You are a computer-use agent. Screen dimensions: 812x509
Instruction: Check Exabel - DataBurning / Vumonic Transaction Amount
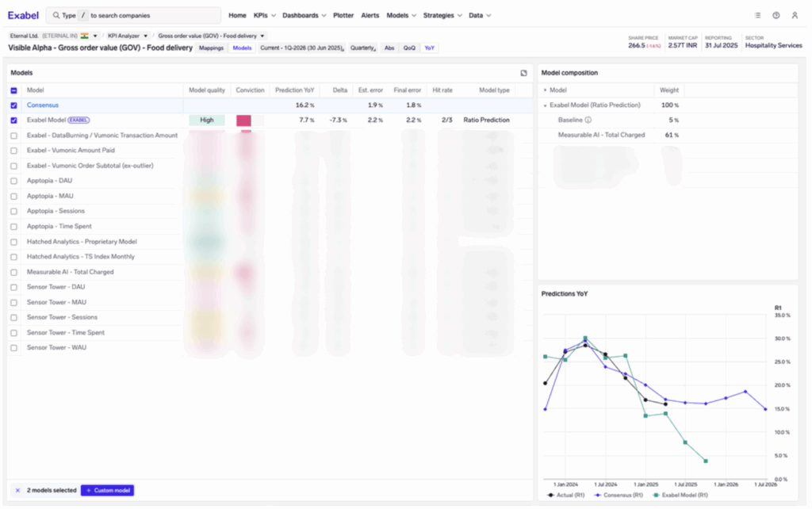[x=14, y=136]
